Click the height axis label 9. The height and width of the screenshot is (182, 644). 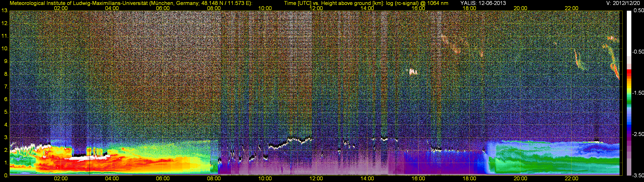coord(6,61)
